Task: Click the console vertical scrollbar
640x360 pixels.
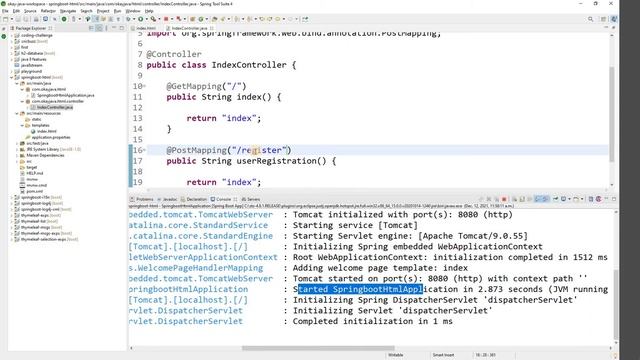Action: pyautogui.click(x=616, y=304)
